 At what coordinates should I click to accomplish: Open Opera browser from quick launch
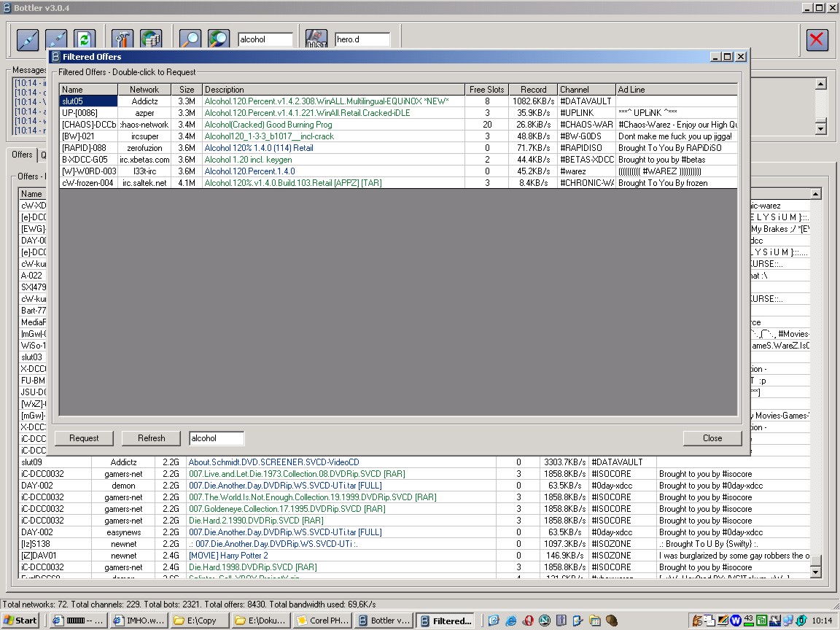point(528,621)
